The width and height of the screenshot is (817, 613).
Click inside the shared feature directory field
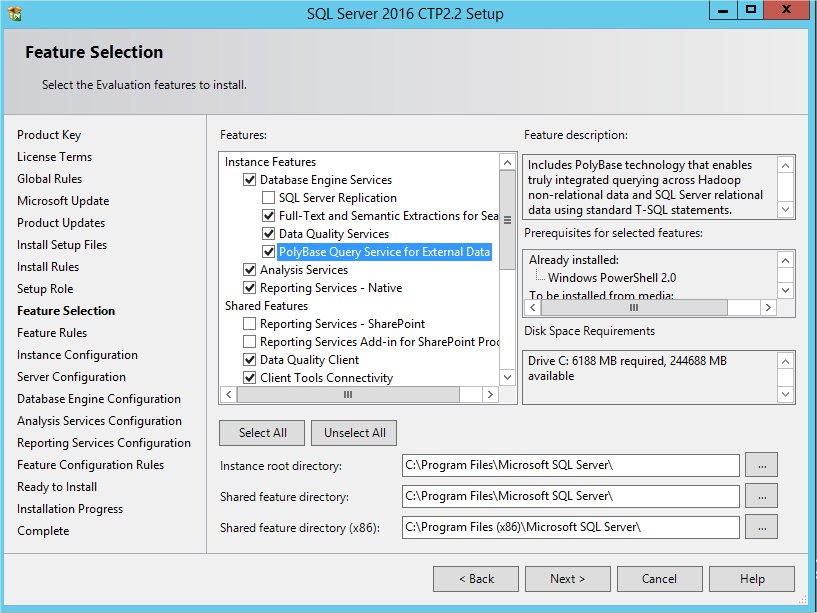[570, 495]
